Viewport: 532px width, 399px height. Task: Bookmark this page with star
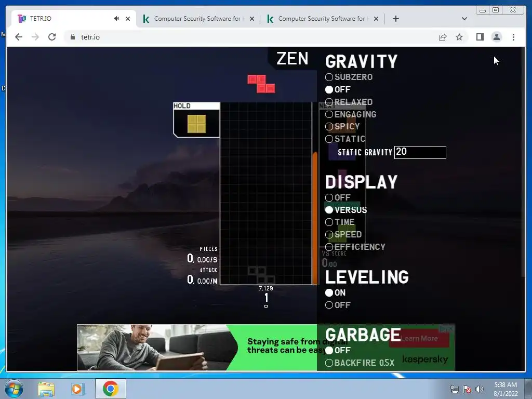(459, 37)
